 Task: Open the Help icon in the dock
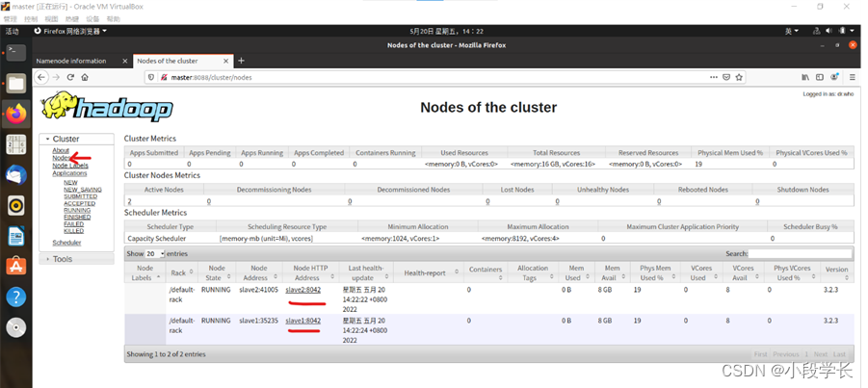16,297
